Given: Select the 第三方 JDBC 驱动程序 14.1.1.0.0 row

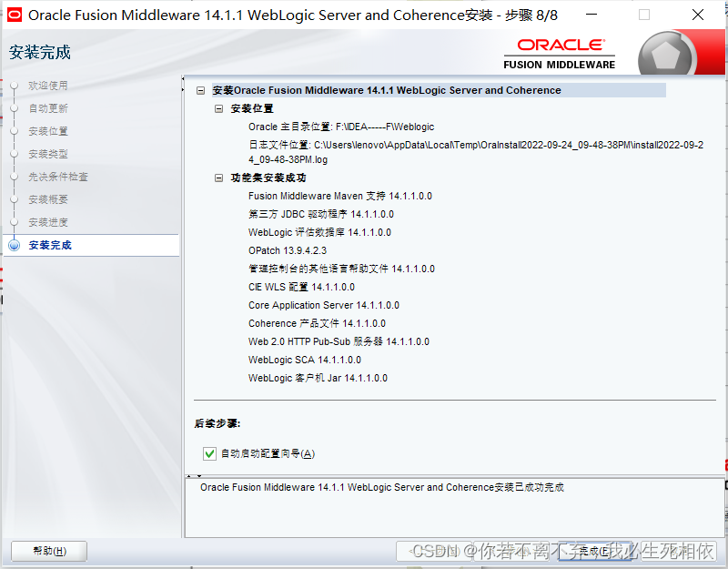Looking at the screenshot, I should point(321,214).
